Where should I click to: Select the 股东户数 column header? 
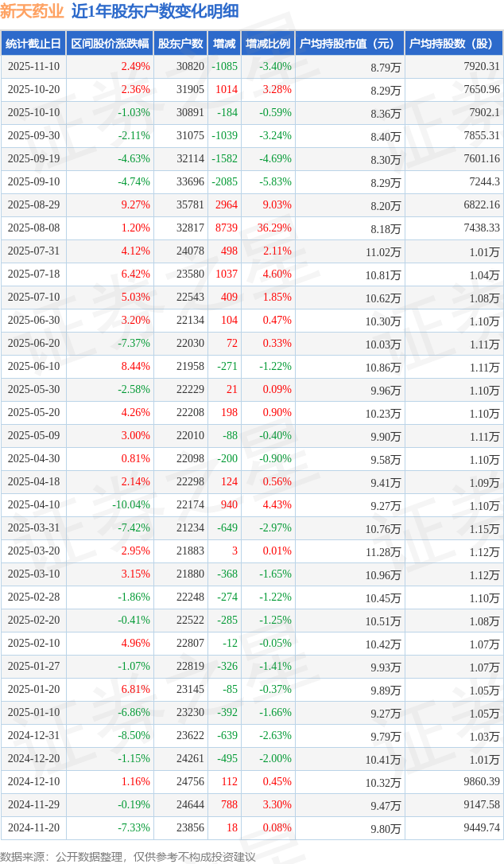point(181,44)
